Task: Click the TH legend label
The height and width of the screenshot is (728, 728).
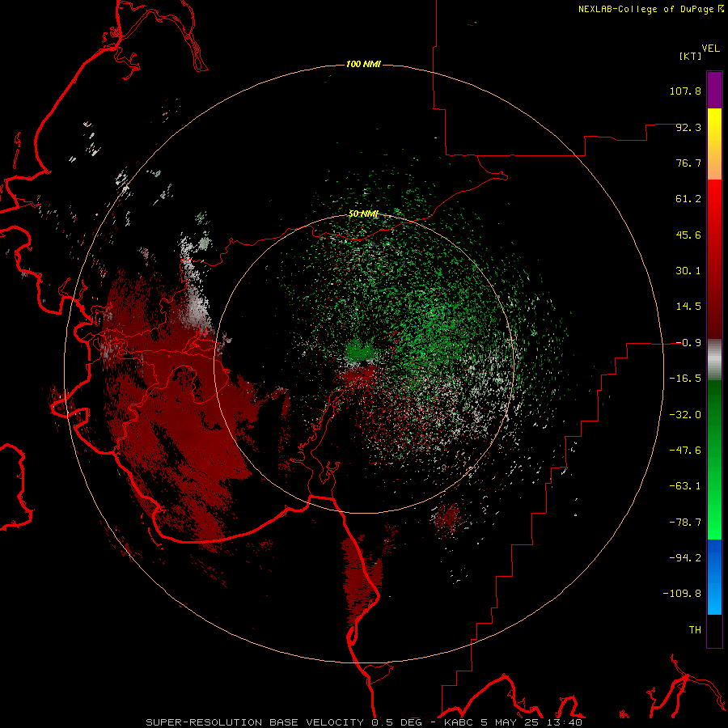Action: 695,630
